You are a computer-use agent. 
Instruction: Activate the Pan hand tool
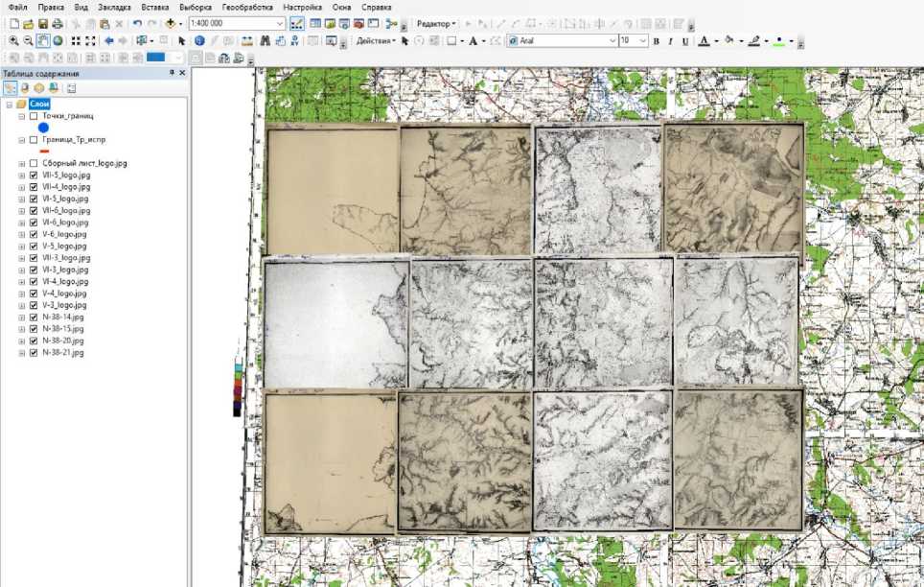coord(43,41)
